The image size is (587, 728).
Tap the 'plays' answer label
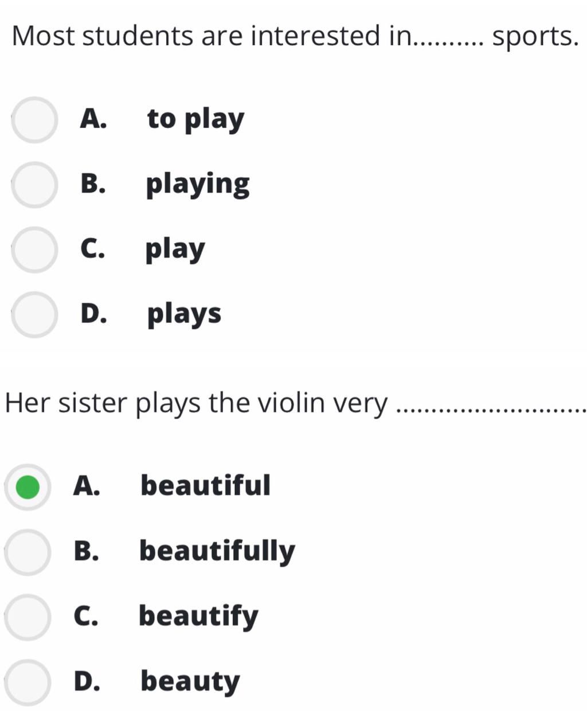coord(184,314)
